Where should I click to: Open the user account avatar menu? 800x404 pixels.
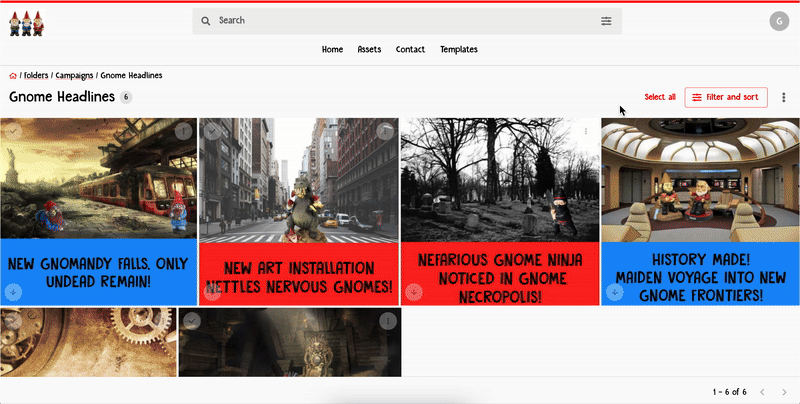click(778, 21)
